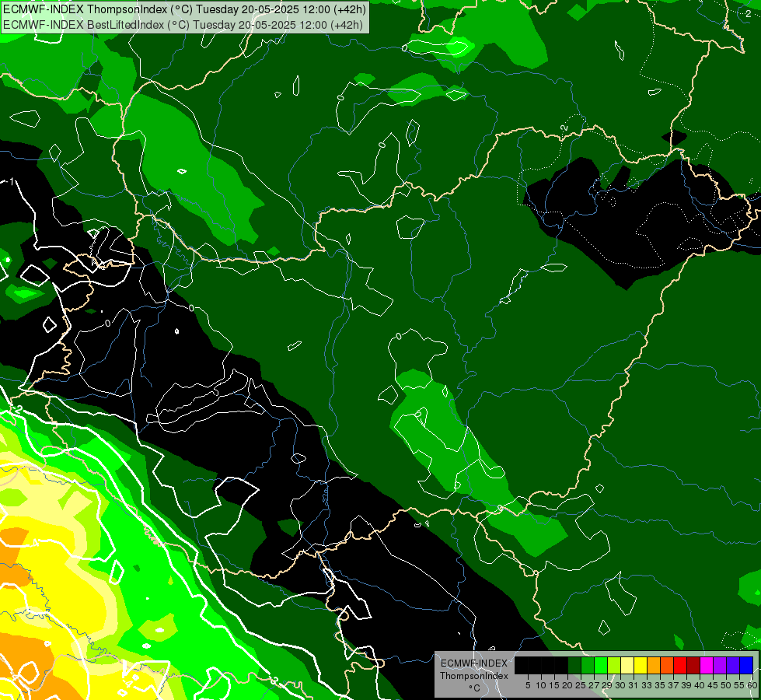
Task: Click the legend tick label 40
Action: pos(700,685)
